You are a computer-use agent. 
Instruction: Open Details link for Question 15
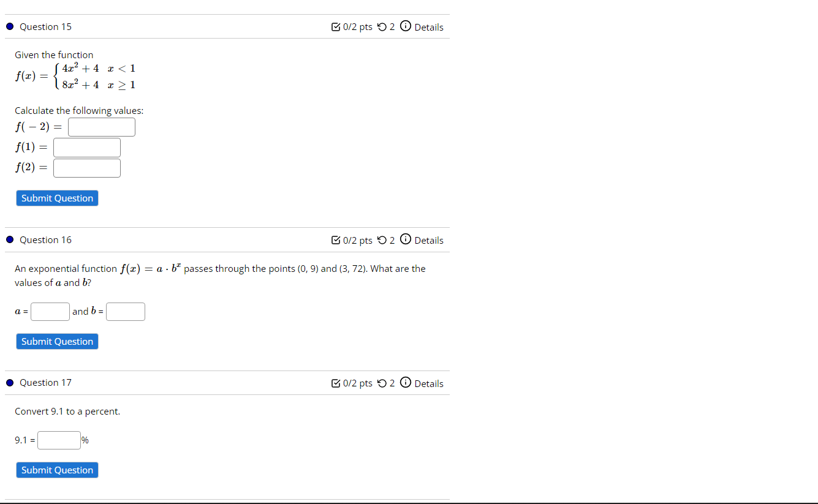click(x=429, y=27)
